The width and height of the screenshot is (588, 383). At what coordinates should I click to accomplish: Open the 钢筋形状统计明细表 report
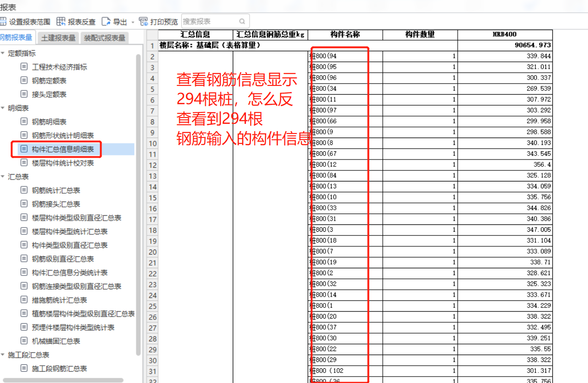(x=63, y=136)
